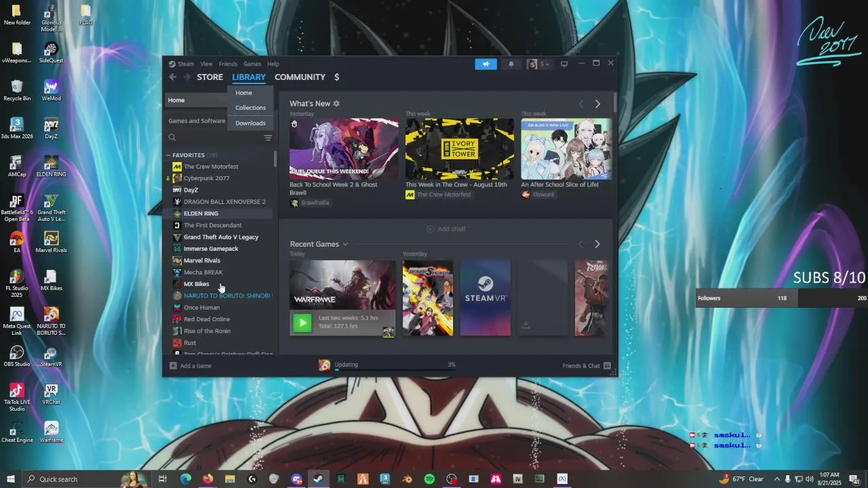Image resolution: width=868 pixels, height=488 pixels.
Task: Click Spotify icon in taskbar
Action: 429,479
